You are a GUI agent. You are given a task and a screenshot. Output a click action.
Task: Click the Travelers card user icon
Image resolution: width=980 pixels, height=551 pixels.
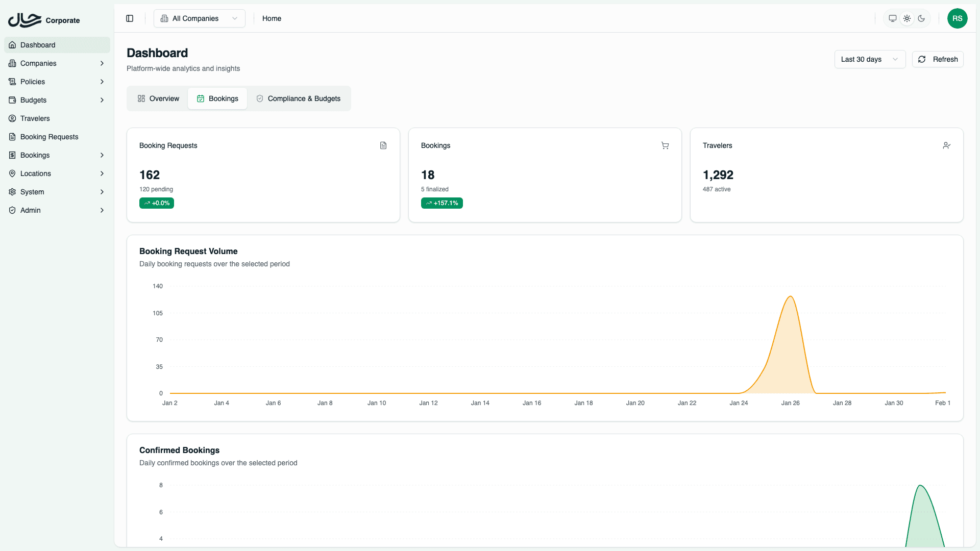click(946, 145)
